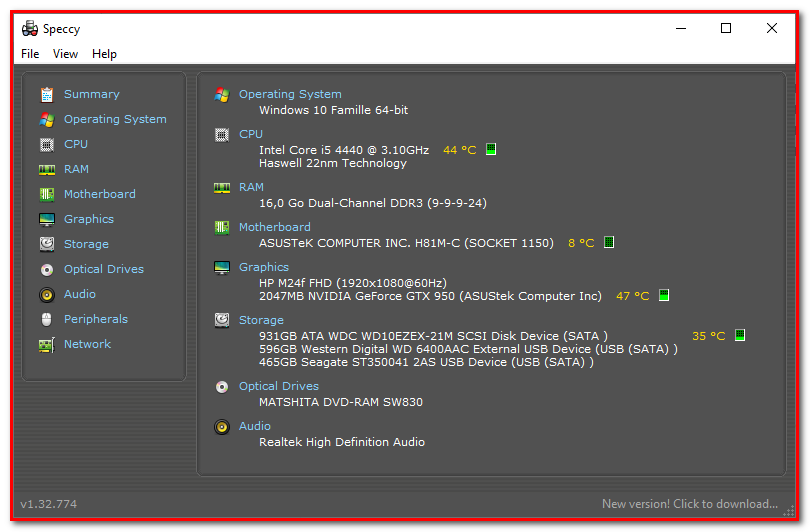
Task: Open the Help menu
Action: point(104,54)
